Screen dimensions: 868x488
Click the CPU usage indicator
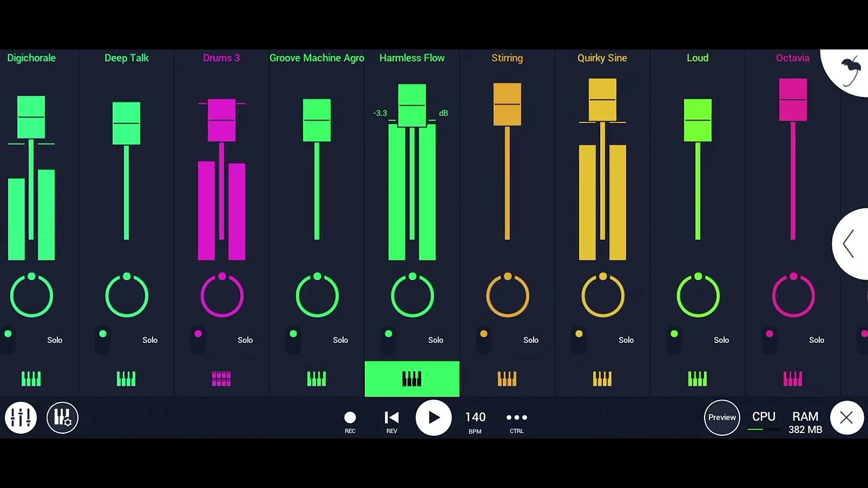pos(764,421)
